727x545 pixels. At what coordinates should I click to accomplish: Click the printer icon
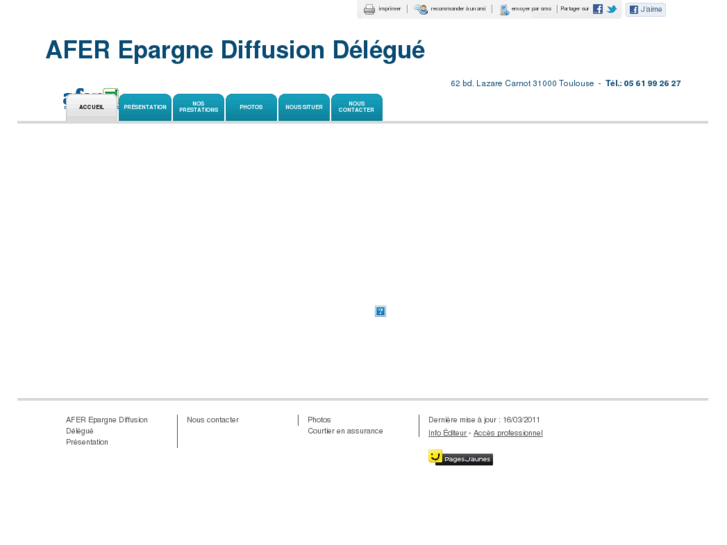pyautogui.click(x=369, y=9)
